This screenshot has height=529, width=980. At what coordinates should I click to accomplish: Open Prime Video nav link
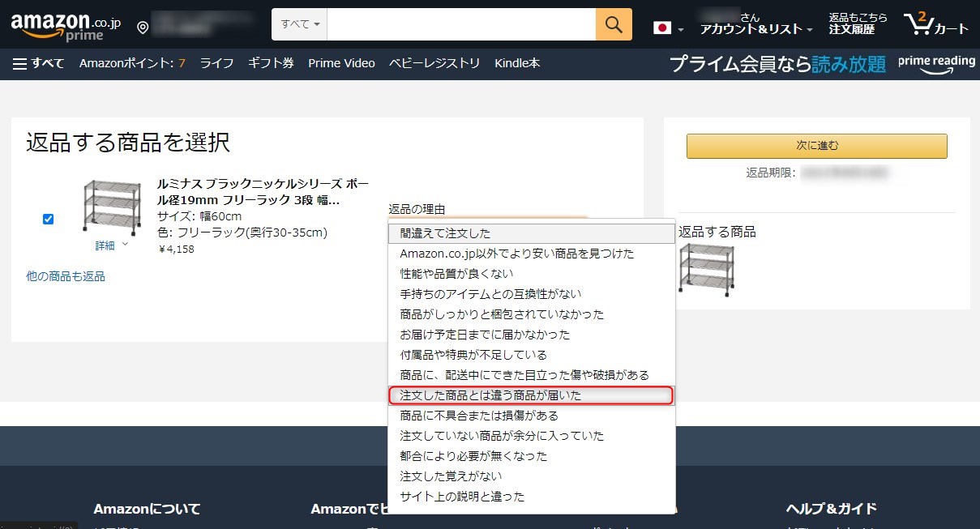coord(341,63)
